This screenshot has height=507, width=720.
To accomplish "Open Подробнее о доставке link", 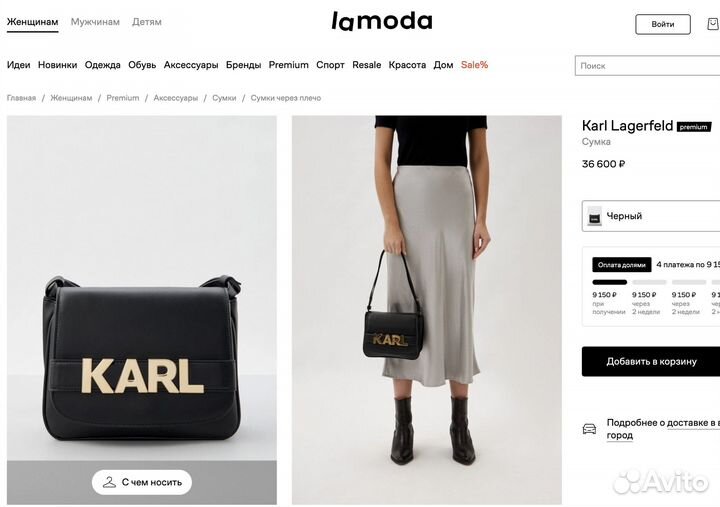I will [x=663, y=428].
